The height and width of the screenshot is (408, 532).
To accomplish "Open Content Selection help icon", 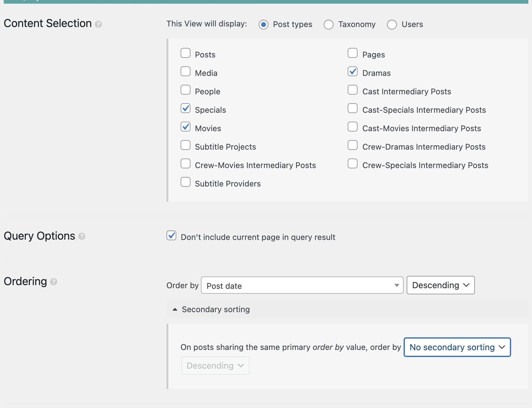I will coord(98,24).
